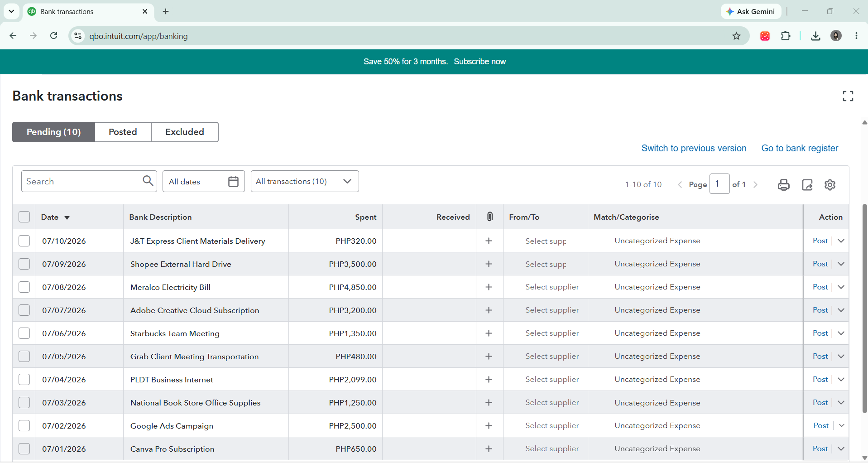Sort transactions by Date column
The width and height of the screenshot is (868, 463).
[55, 217]
